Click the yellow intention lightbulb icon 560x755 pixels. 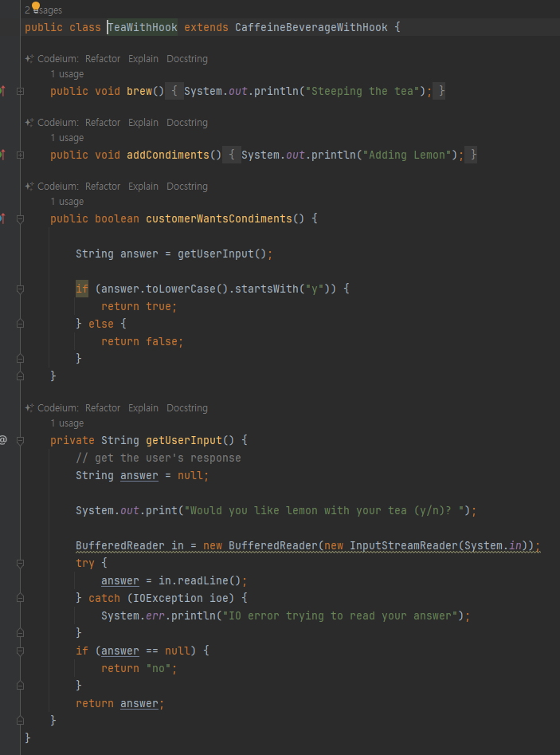pos(36,6)
